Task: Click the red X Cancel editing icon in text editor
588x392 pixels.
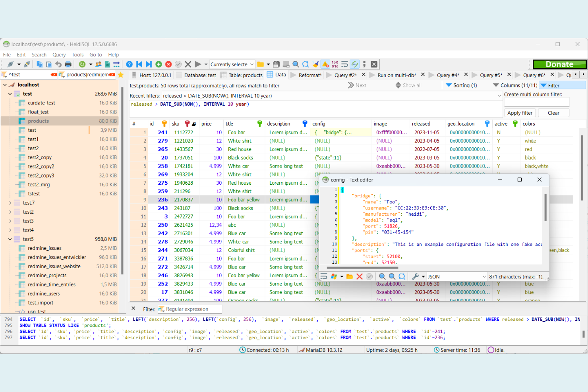Action: [x=360, y=276]
